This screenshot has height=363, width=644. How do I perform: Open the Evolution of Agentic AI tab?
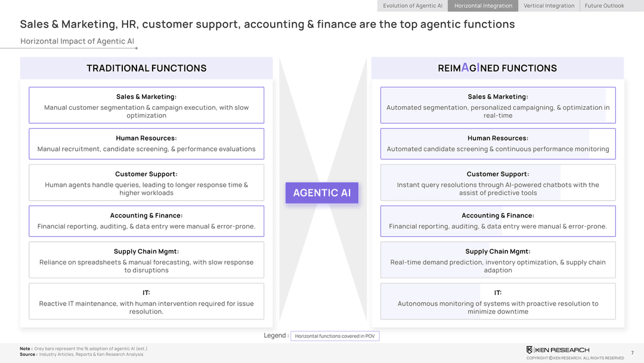[413, 6]
